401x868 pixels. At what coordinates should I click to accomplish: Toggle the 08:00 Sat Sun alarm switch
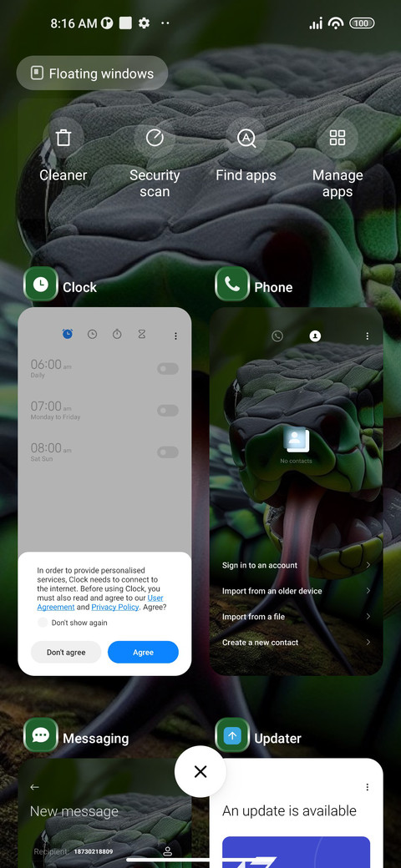[168, 452]
